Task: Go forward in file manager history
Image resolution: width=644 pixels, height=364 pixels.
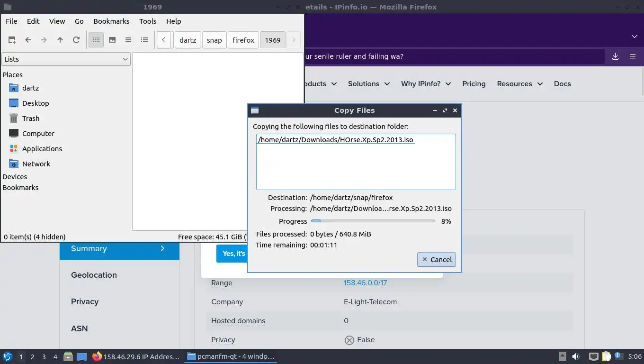Action: [44, 40]
